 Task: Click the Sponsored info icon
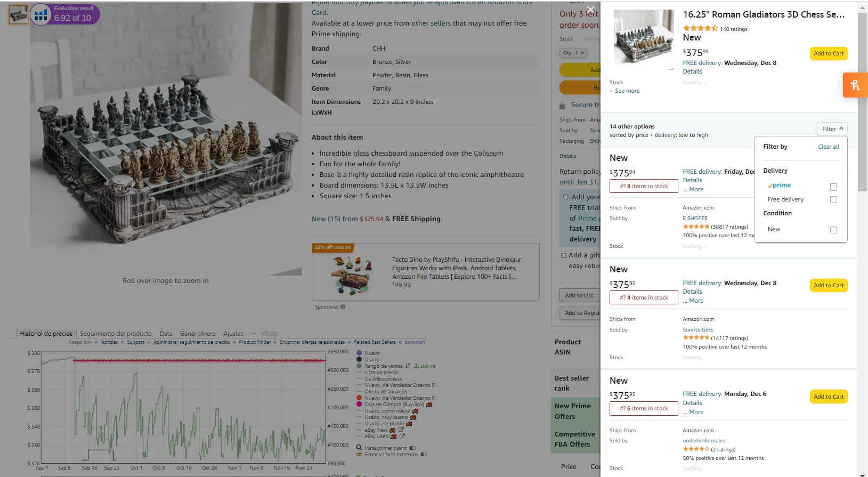pos(343,307)
